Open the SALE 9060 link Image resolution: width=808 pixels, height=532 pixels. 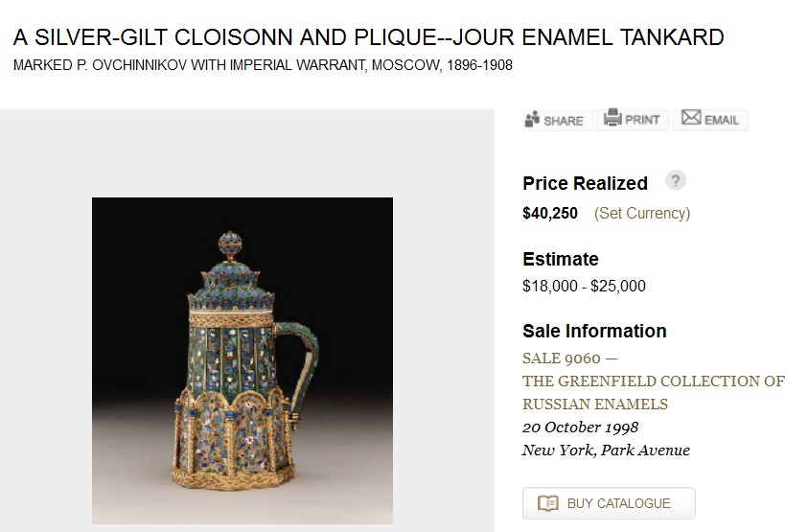tap(562, 359)
